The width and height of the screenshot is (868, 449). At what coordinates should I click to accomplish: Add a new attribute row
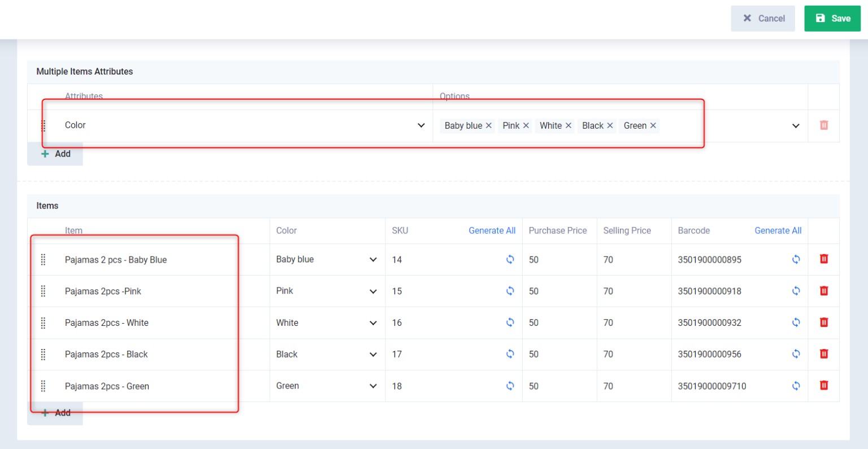tap(55, 154)
